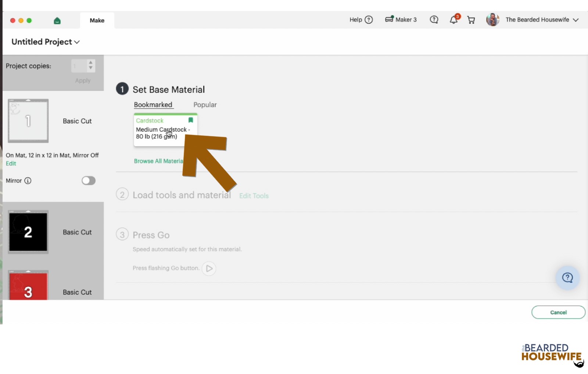Select the Popular materials tab

205,105
